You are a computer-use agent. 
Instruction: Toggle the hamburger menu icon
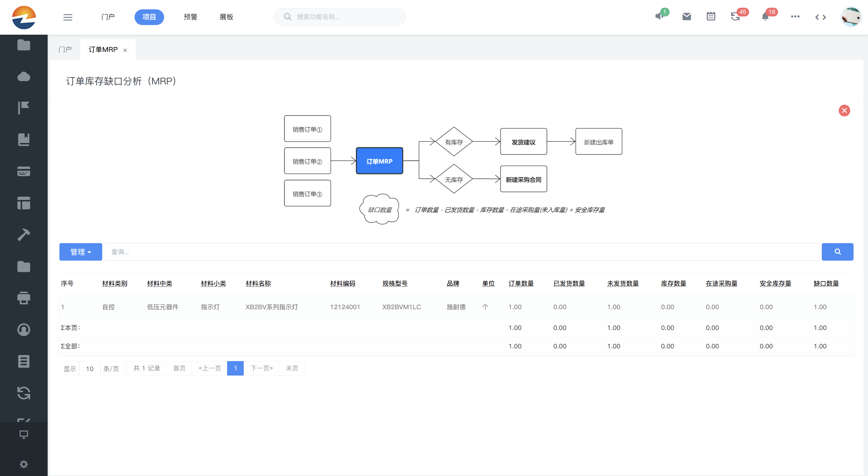click(68, 17)
